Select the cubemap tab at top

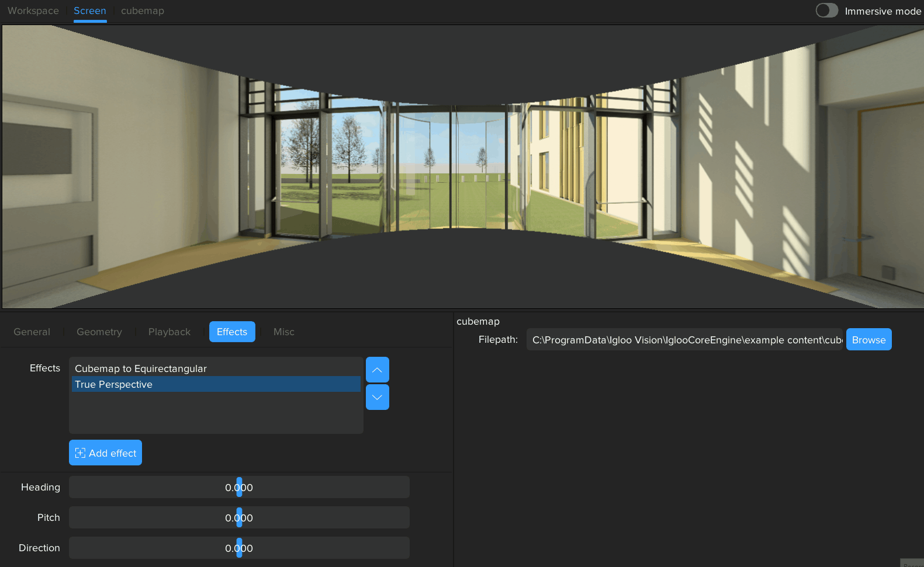[143, 11]
